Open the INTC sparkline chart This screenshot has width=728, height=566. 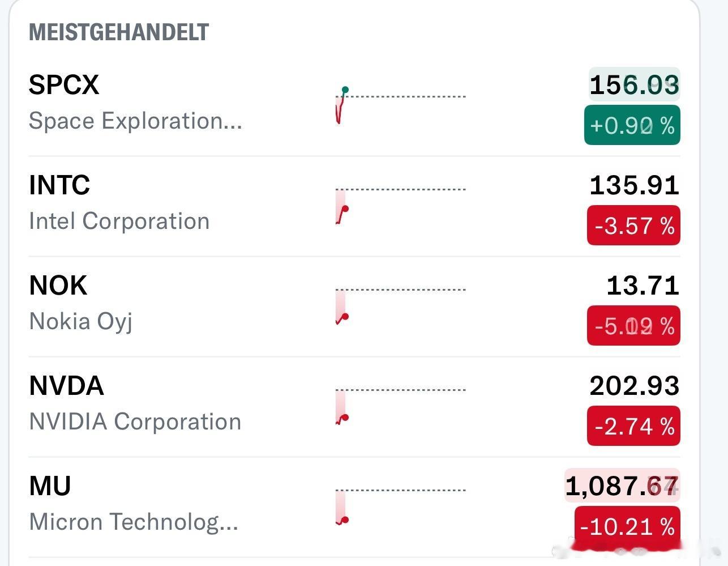(x=400, y=206)
